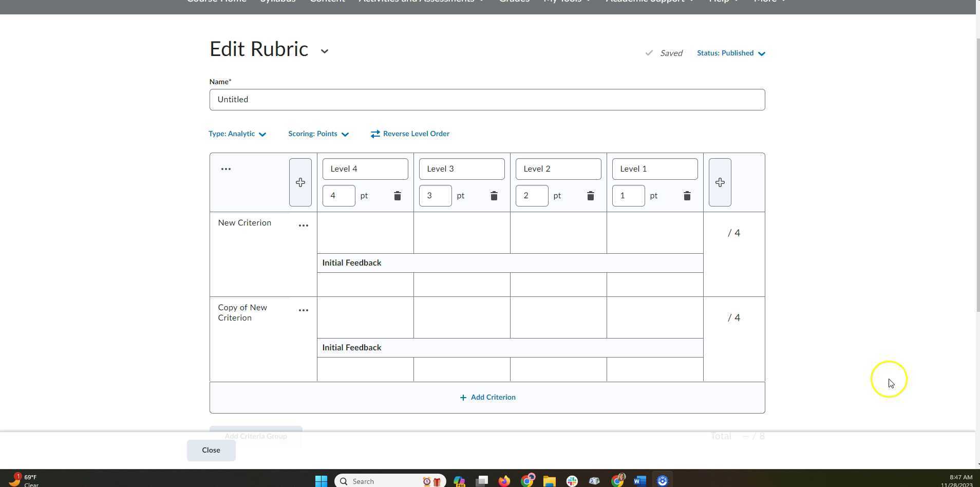The width and height of the screenshot is (980, 487).
Task: Delete the Level 1 column
Action: point(687,196)
